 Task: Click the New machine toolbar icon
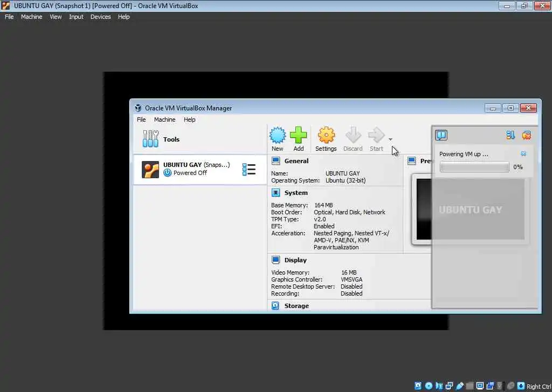(278, 135)
